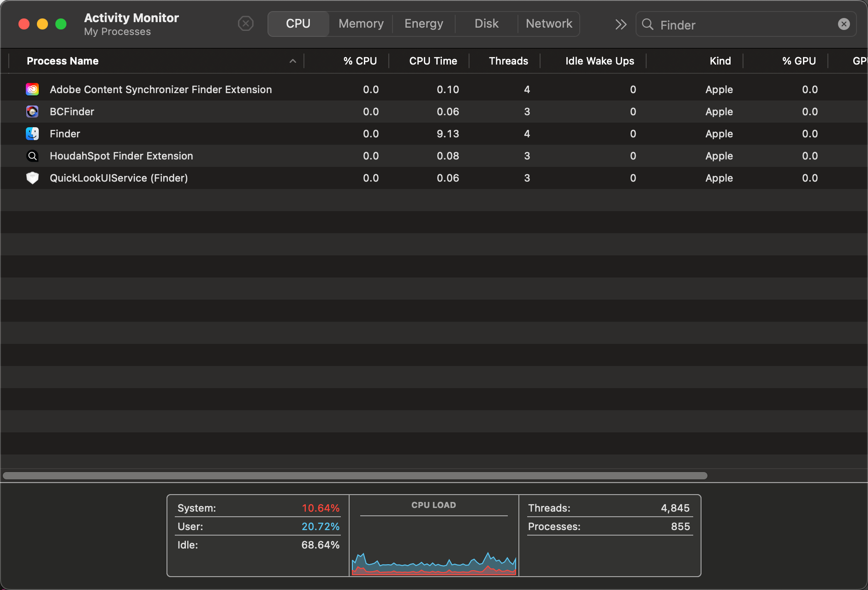Click the search magnifying glass icon

648,24
